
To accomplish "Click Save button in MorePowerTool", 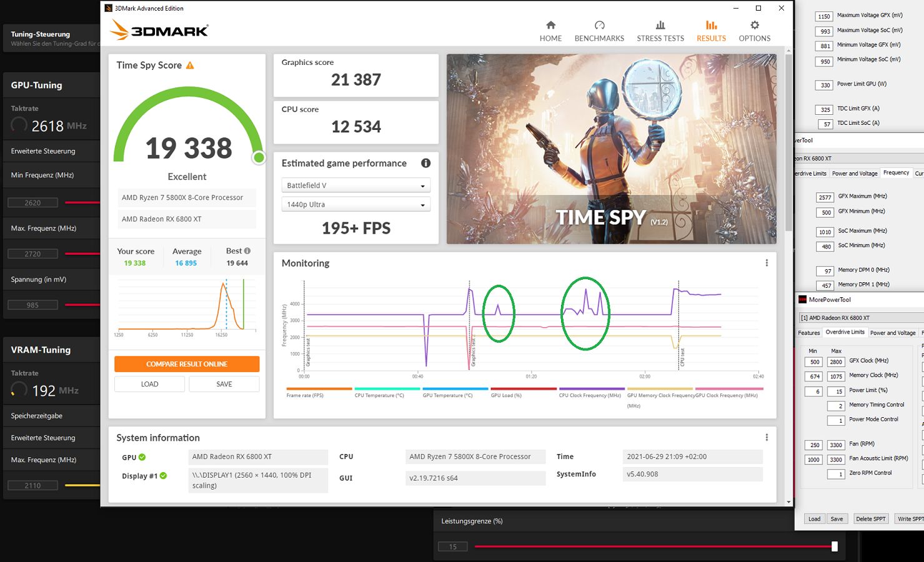I will (837, 519).
